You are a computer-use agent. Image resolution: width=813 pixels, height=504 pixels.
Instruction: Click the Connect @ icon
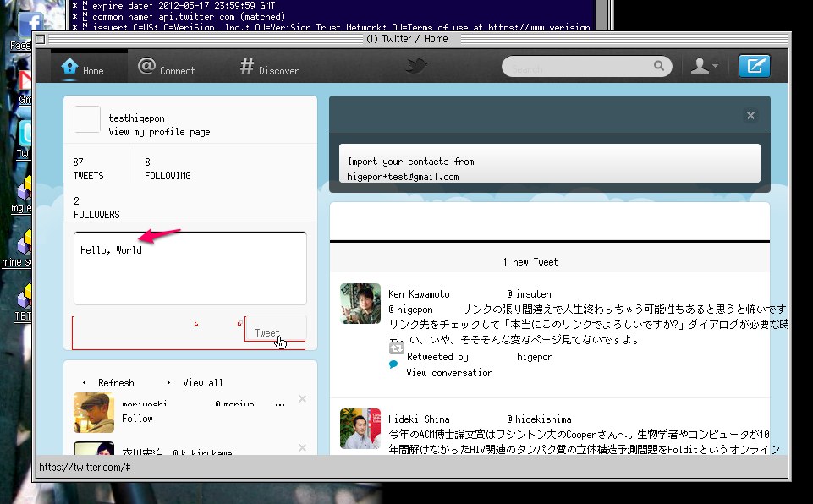[146, 66]
